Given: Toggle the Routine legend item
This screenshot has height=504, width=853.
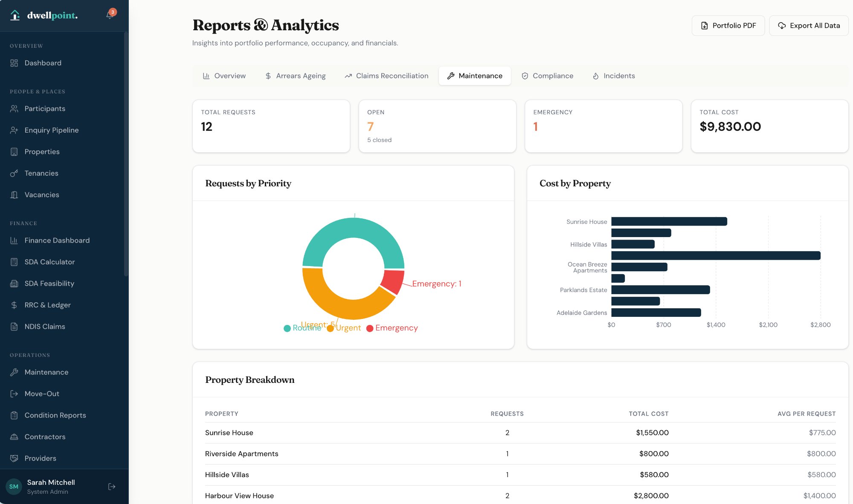Looking at the screenshot, I should pyautogui.click(x=302, y=328).
